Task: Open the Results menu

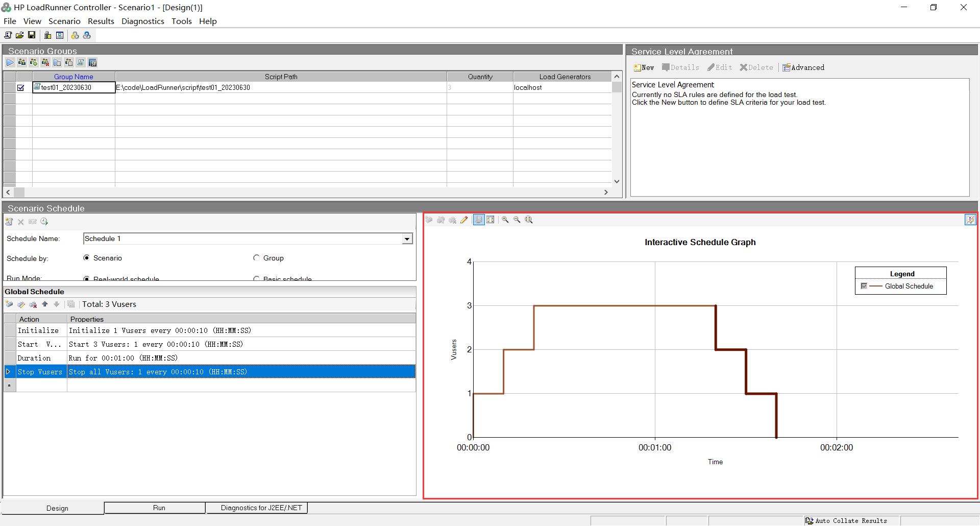Action: pos(101,21)
